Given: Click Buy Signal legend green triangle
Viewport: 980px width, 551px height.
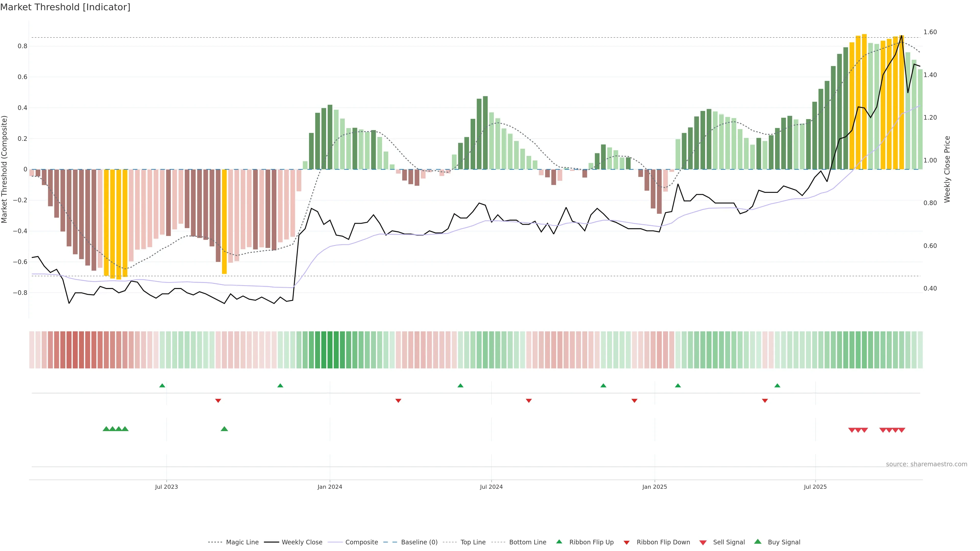Looking at the screenshot, I should 757,542.
